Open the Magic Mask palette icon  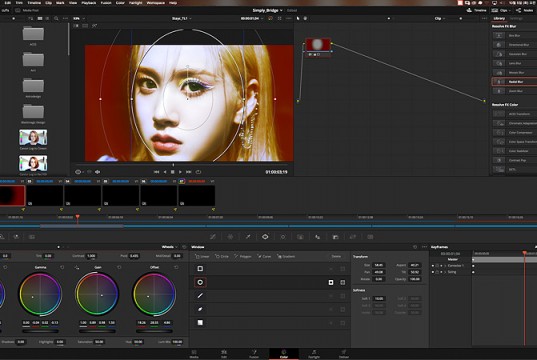coord(300,237)
